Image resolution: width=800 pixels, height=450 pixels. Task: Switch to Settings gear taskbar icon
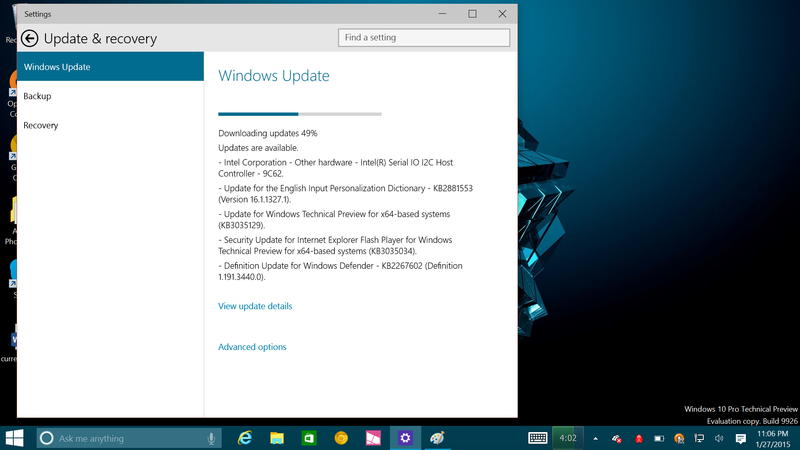pos(405,438)
